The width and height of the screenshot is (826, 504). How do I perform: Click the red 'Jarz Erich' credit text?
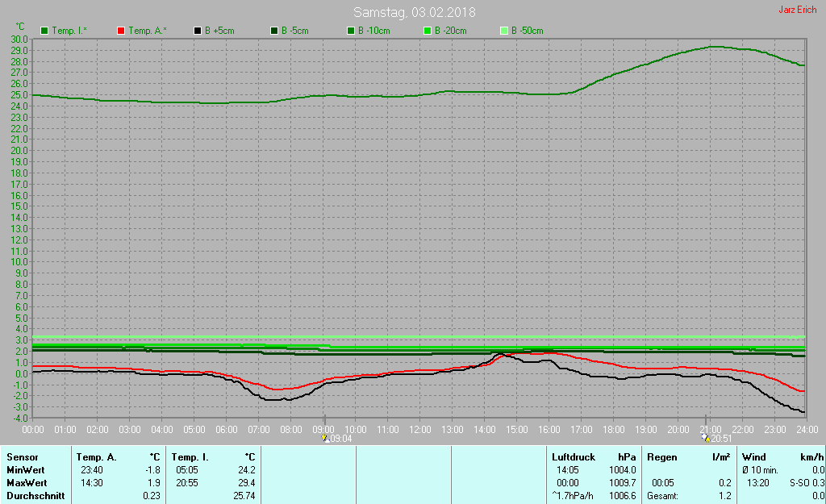pos(798,10)
